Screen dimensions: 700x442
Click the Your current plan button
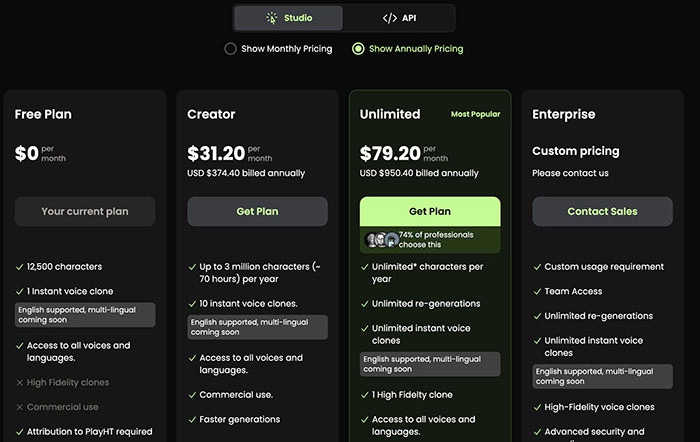85,212
